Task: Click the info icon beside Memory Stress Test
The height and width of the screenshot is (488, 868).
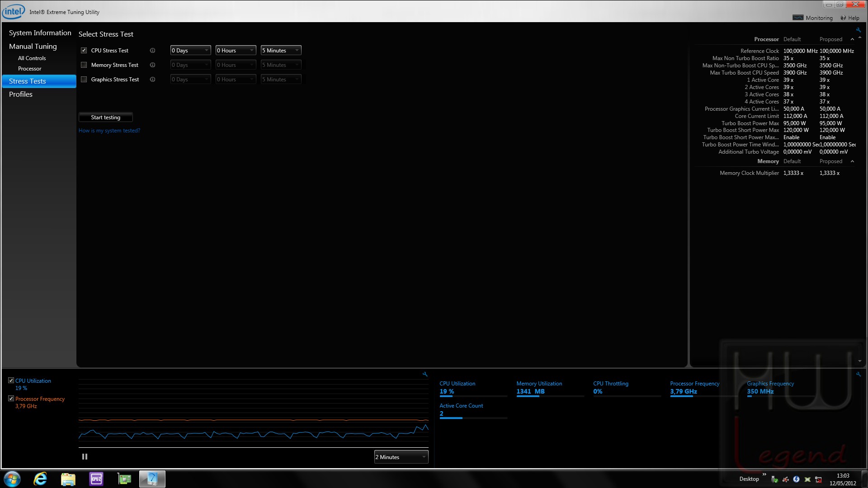Action: 152,65
